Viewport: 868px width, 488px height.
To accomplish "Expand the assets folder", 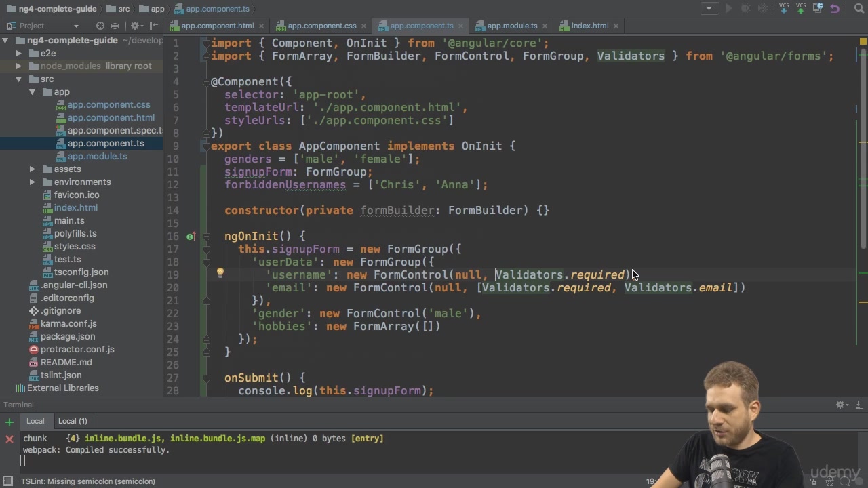I will pos(32,169).
